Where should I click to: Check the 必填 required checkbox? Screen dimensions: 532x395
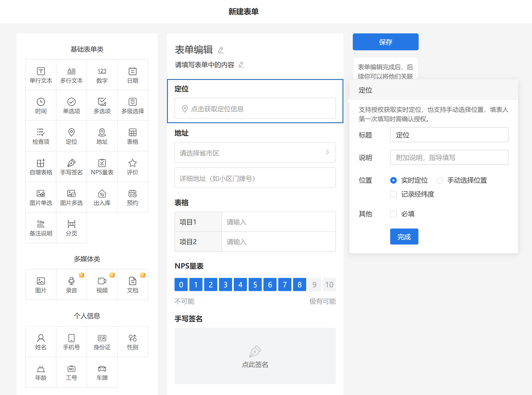click(393, 214)
